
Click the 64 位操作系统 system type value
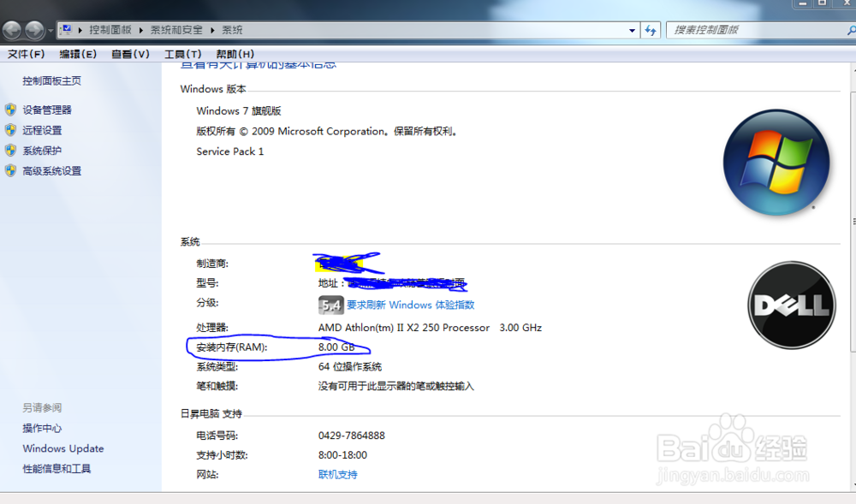coord(350,366)
